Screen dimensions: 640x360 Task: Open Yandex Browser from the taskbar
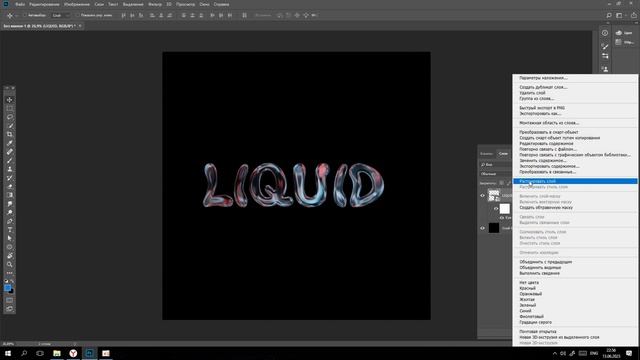73,353
